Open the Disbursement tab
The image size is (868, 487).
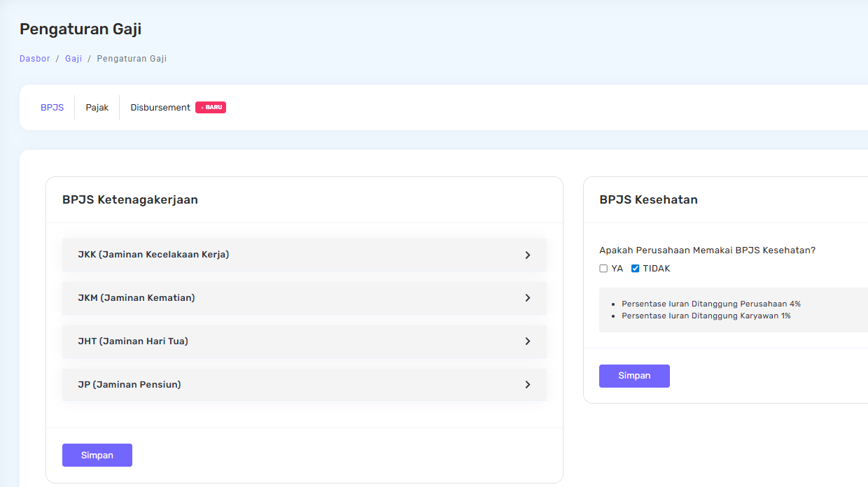pyautogui.click(x=160, y=108)
